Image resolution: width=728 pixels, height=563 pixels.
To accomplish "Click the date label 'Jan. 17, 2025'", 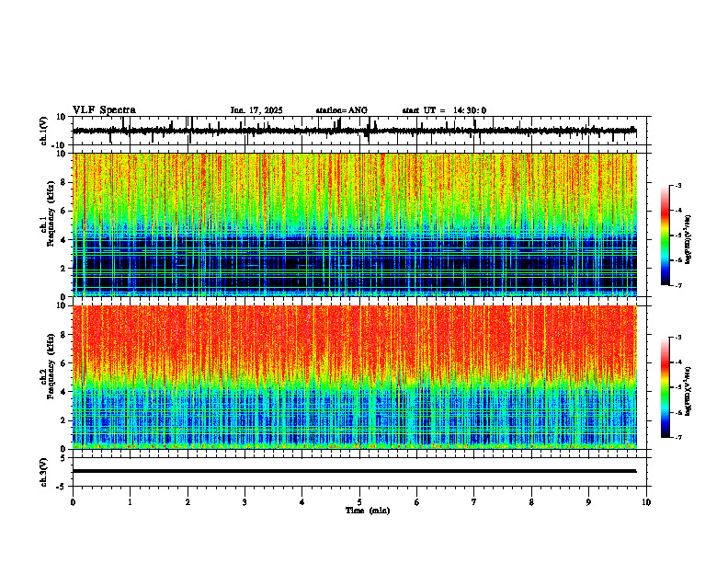I will [256, 110].
